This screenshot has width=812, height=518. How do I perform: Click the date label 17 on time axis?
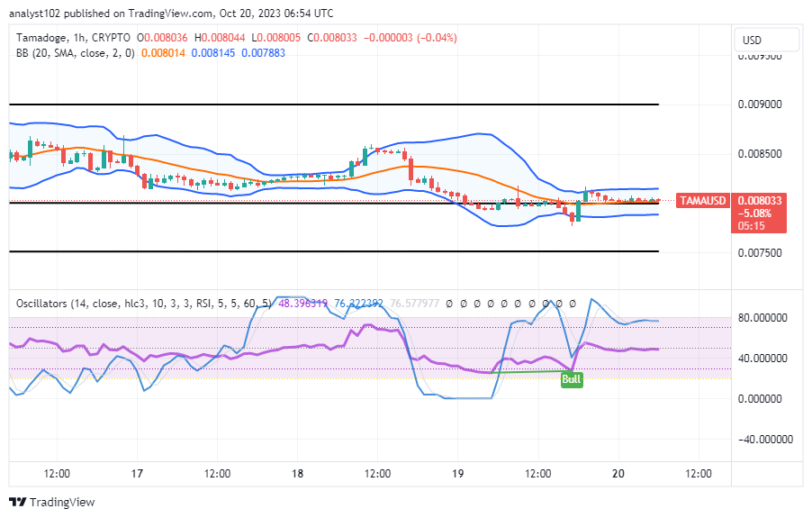[x=137, y=474]
